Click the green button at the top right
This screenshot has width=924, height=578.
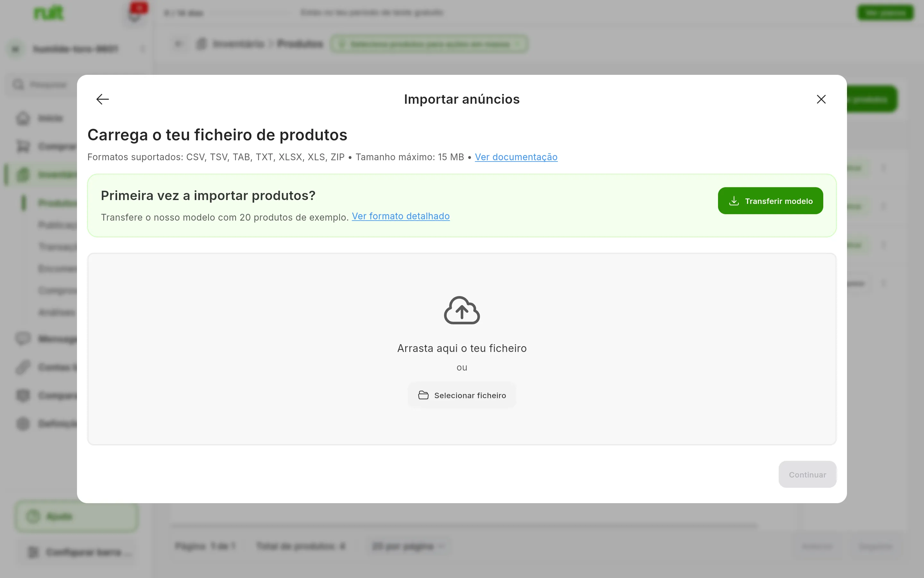(x=886, y=13)
